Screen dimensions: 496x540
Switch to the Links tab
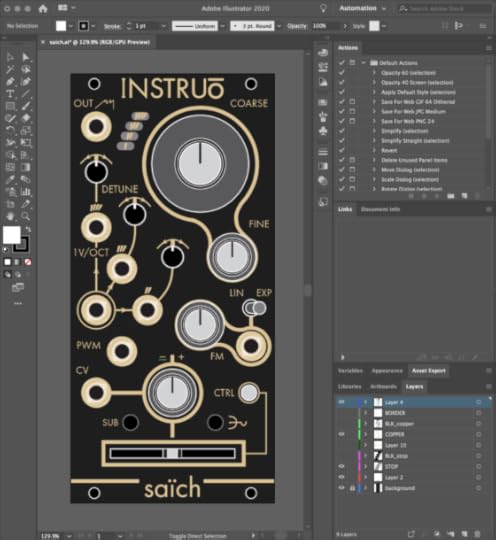(x=345, y=209)
